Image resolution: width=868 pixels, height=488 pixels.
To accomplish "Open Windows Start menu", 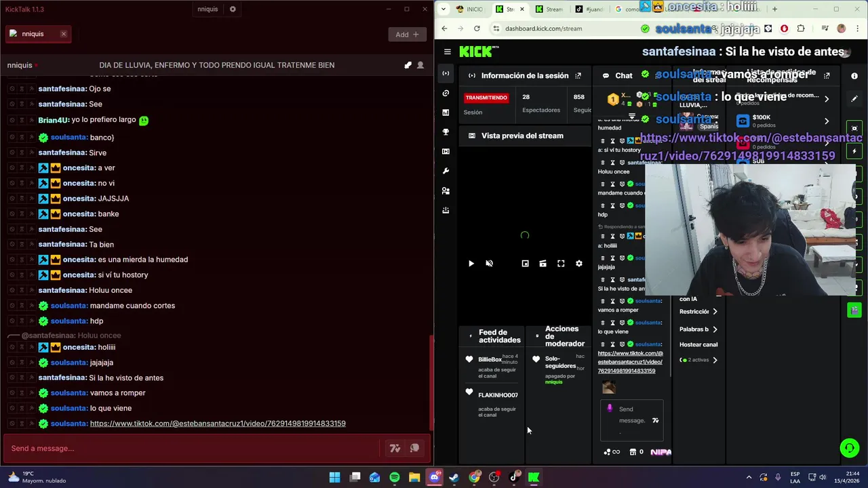I will click(335, 478).
